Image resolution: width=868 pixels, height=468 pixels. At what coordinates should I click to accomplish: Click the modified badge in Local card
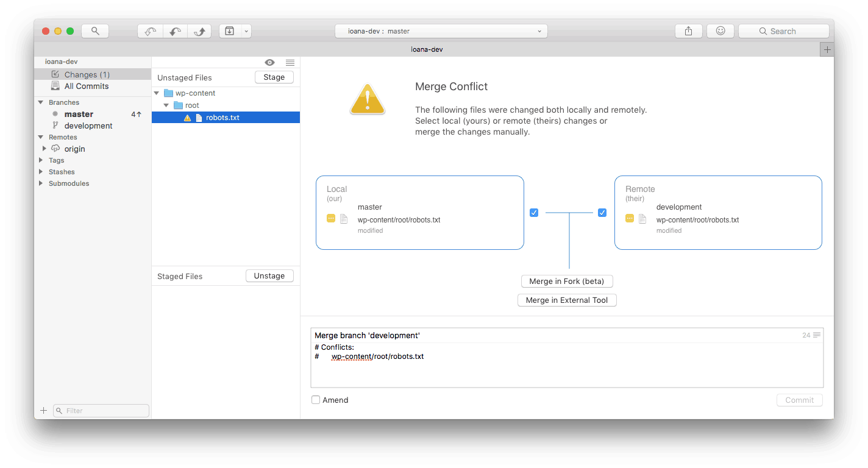coord(331,218)
